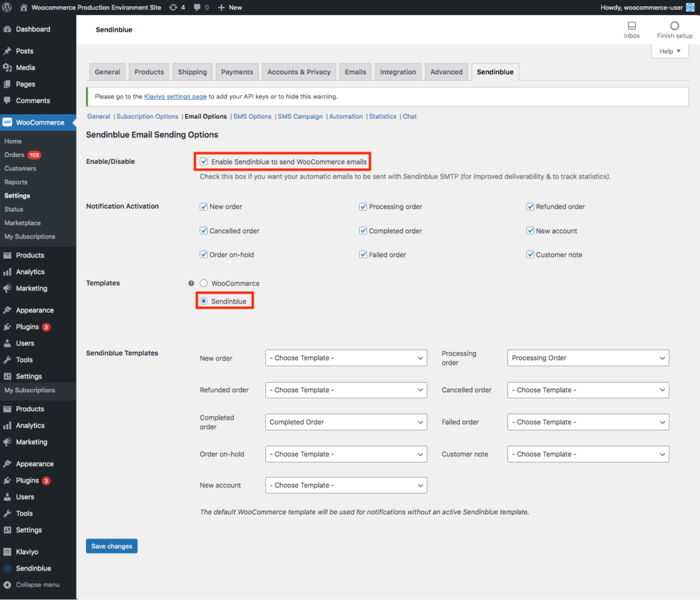Screen dimensions: 700x600
Task: Open the Processing order template dropdown
Action: 588,358
